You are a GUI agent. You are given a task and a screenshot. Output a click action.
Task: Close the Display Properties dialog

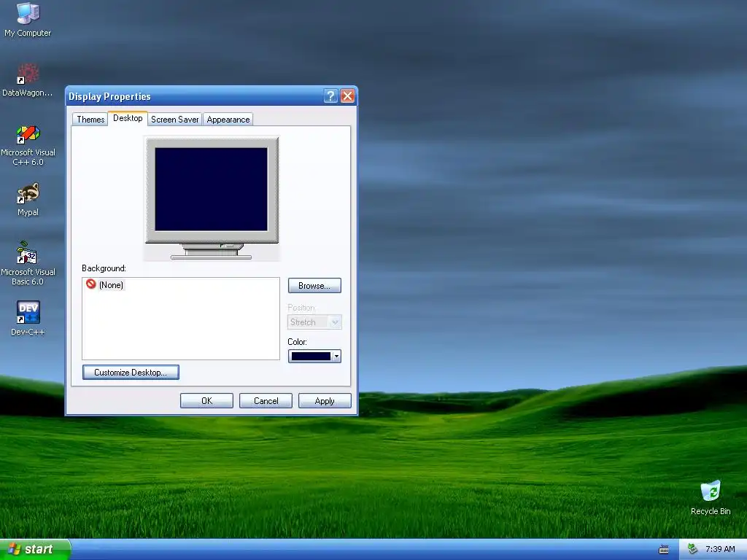click(x=348, y=96)
